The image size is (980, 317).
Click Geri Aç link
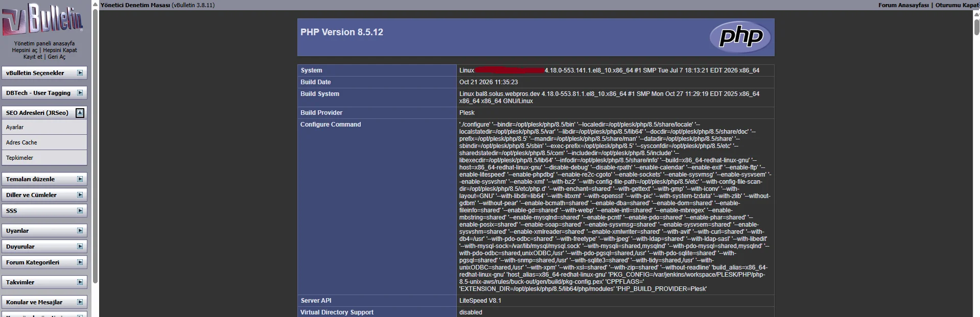tap(57, 57)
